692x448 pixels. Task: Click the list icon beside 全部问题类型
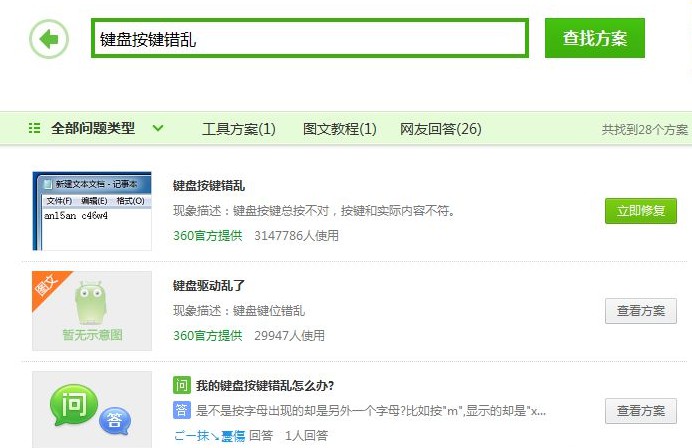tap(35, 128)
